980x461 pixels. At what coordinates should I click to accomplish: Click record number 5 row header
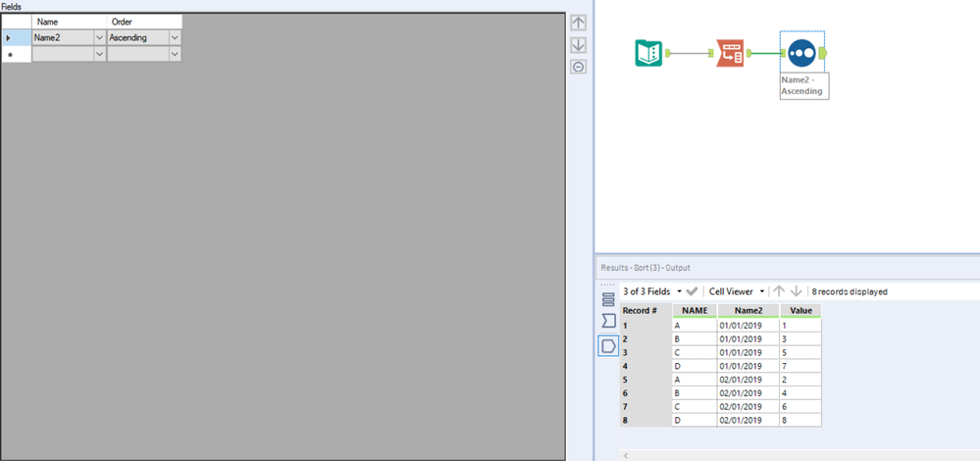point(645,380)
